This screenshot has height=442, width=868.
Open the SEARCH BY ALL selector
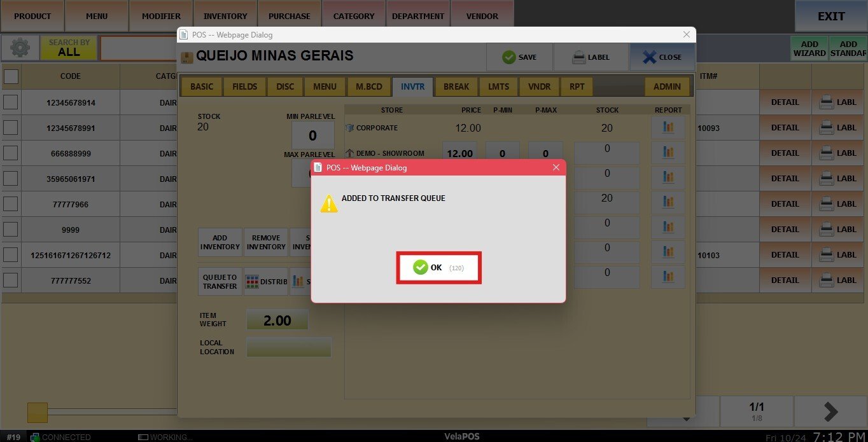[69, 48]
